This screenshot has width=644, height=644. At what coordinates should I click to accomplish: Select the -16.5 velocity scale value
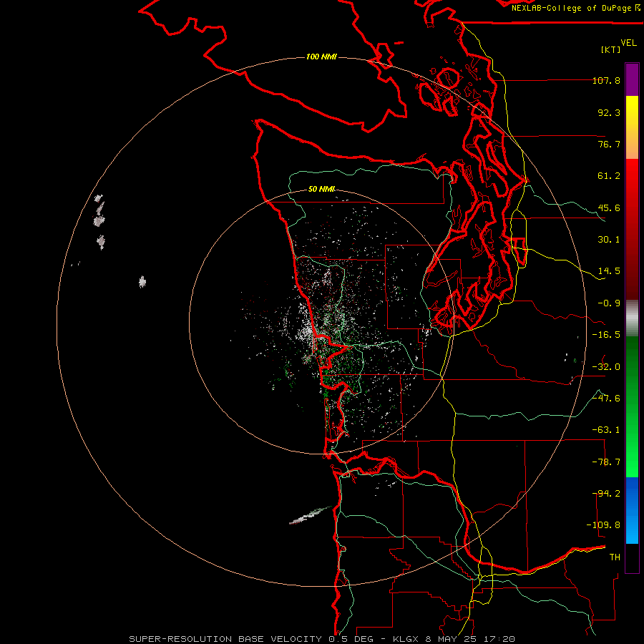(x=606, y=335)
